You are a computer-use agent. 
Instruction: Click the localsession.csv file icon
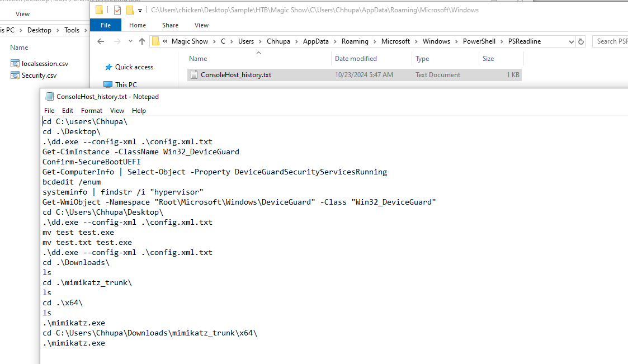(x=15, y=64)
